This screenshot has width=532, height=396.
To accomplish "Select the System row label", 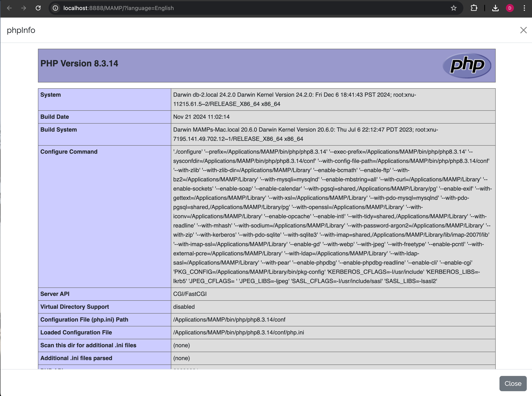I will [51, 95].
